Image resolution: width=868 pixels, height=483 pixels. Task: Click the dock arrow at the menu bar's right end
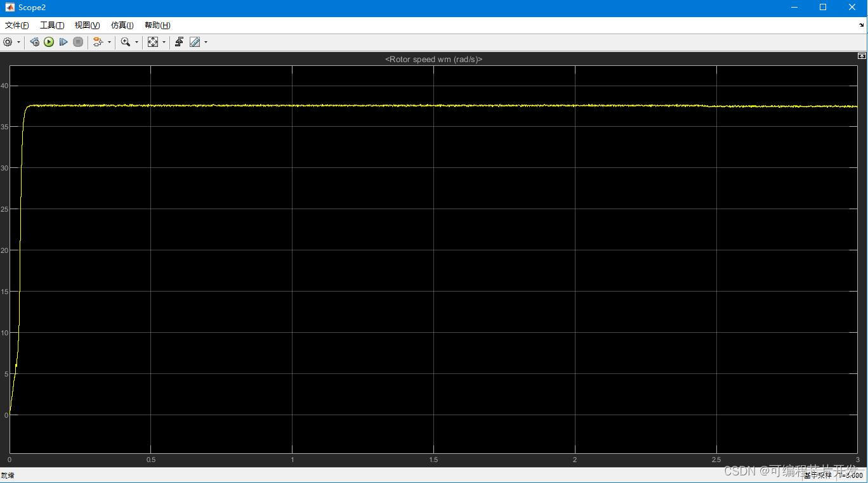click(862, 25)
